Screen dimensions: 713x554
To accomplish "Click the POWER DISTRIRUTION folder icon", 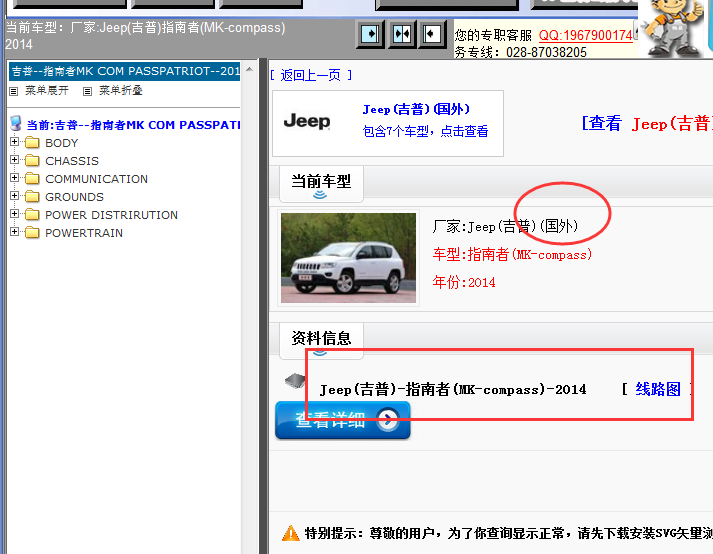I will [x=32, y=215].
